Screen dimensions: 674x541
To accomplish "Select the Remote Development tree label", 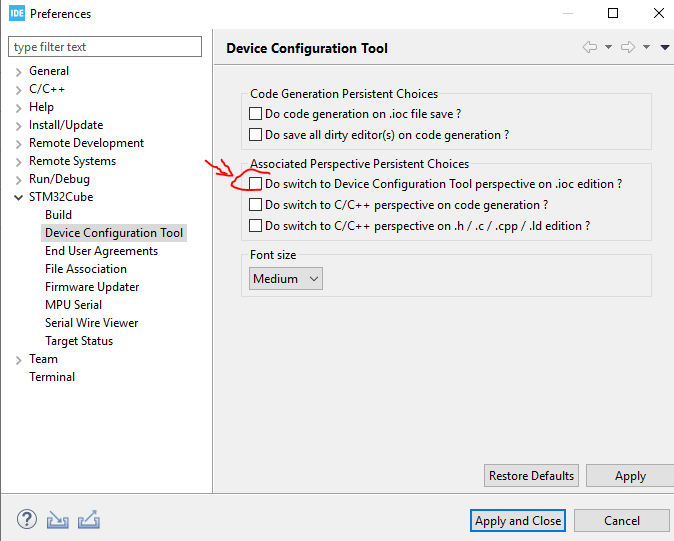I will [86, 143].
